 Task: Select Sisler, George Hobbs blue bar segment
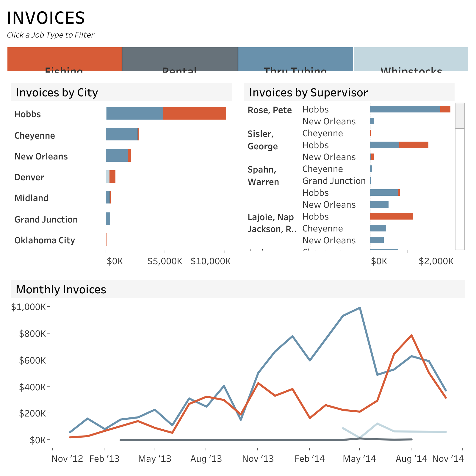click(385, 145)
